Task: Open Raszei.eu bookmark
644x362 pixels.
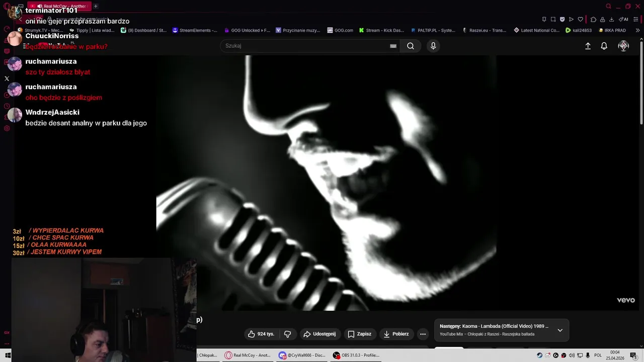Action: click(485, 30)
